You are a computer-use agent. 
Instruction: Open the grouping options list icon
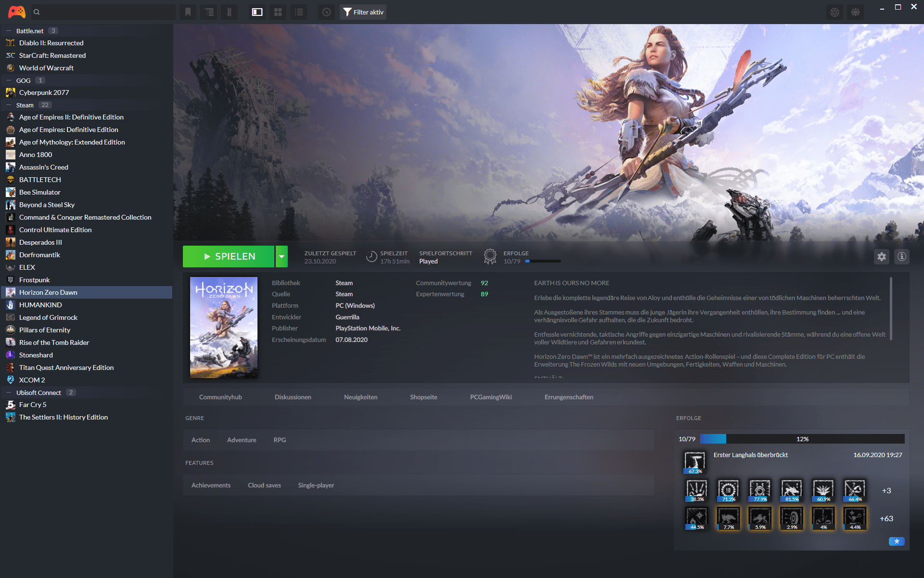click(209, 12)
